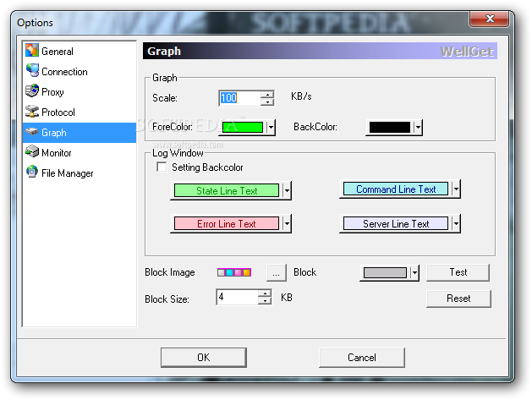Click the green ForeColor swatch
The image size is (532, 400).
coord(243,128)
